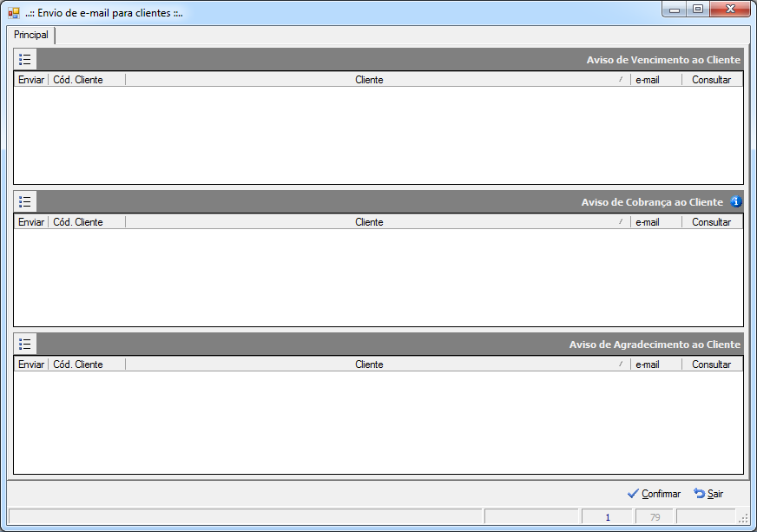Click the blue info icon on Cobrança header
This screenshot has width=757, height=532.
tap(736, 202)
